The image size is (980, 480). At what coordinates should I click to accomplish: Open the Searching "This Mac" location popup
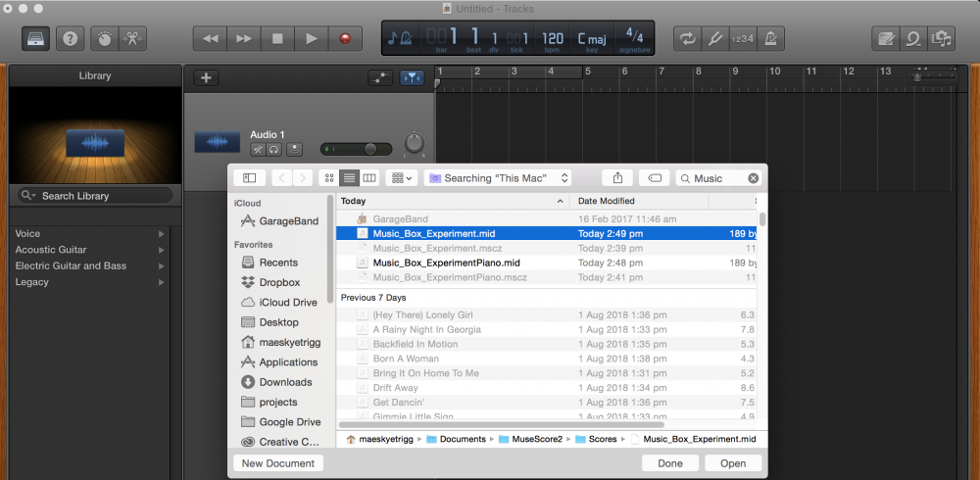498,178
